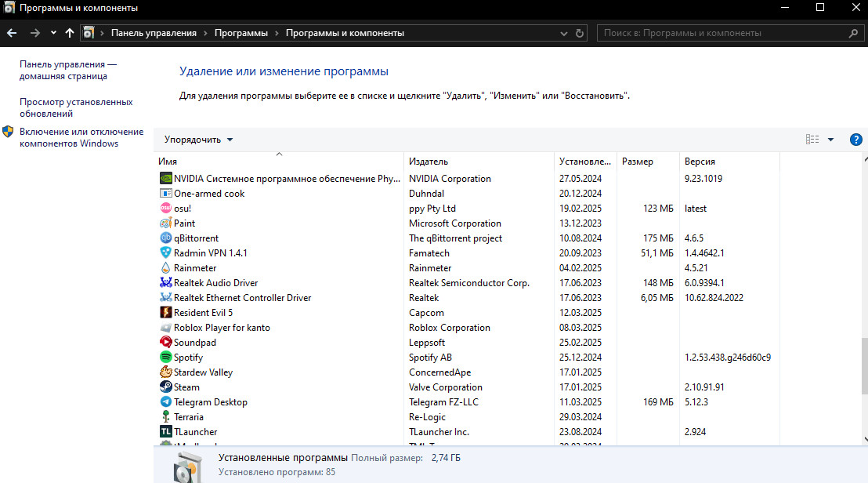Select the Spotify green icon
868x483 pixels.
pyautogui.click(x=165, y=358)
